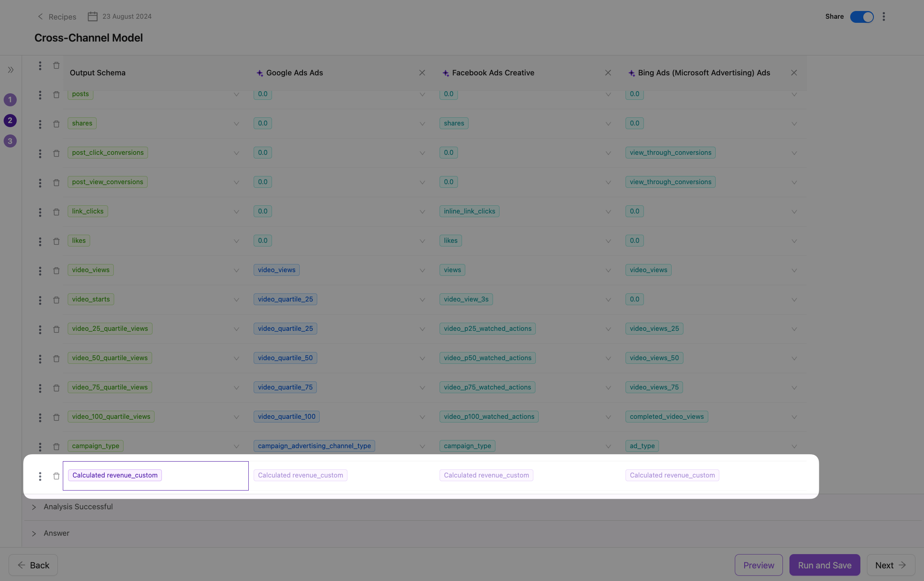924x581 pixels.
Task: Delete the Calculated revenue_custom row
Action: [56, 476]
